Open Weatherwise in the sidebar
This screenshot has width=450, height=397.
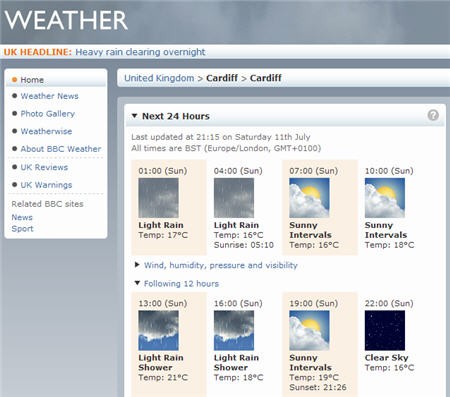46,131
